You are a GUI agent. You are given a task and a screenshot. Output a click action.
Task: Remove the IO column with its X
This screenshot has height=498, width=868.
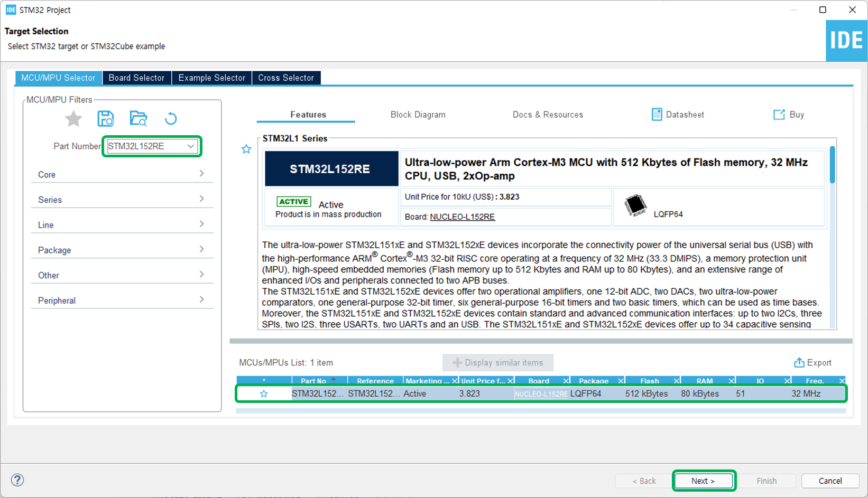click(787, 381)
